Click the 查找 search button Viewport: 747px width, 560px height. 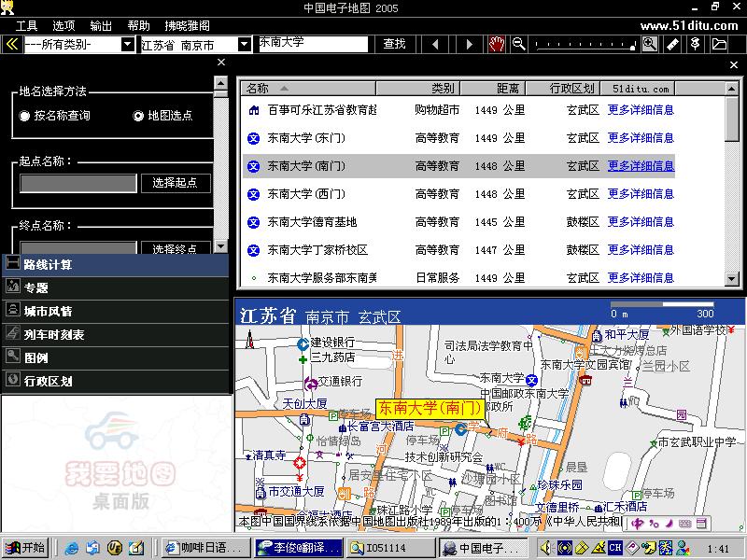[x=394, y=44]
